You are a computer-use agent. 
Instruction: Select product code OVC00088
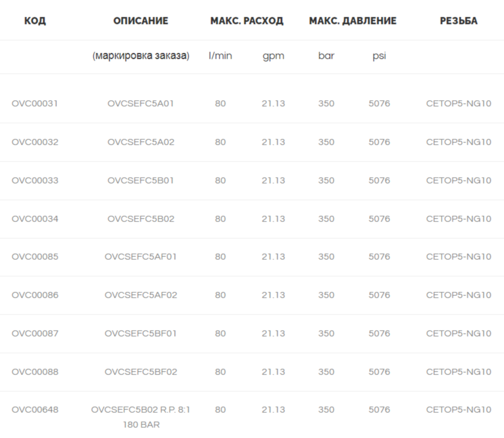coord(35,372)
